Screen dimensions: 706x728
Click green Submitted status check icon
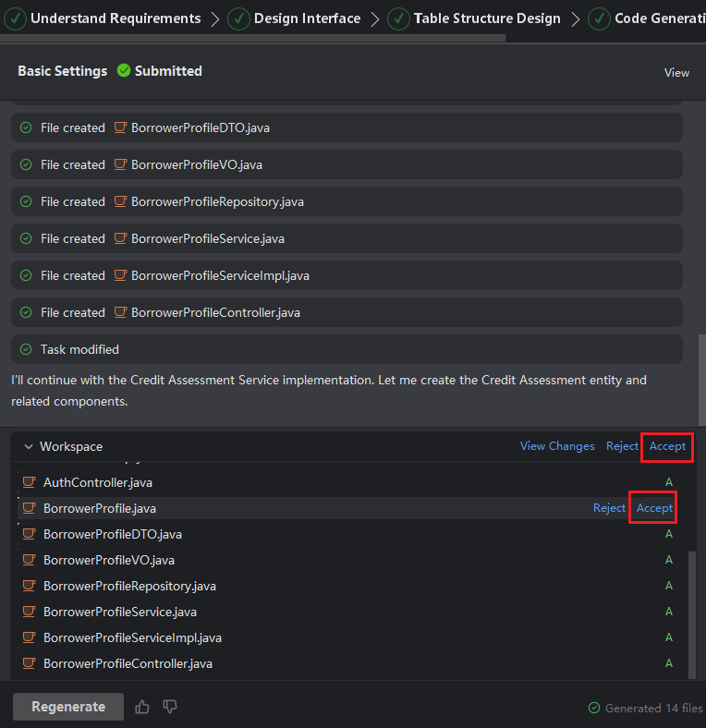pyautogui.click(x=124, y=71)
